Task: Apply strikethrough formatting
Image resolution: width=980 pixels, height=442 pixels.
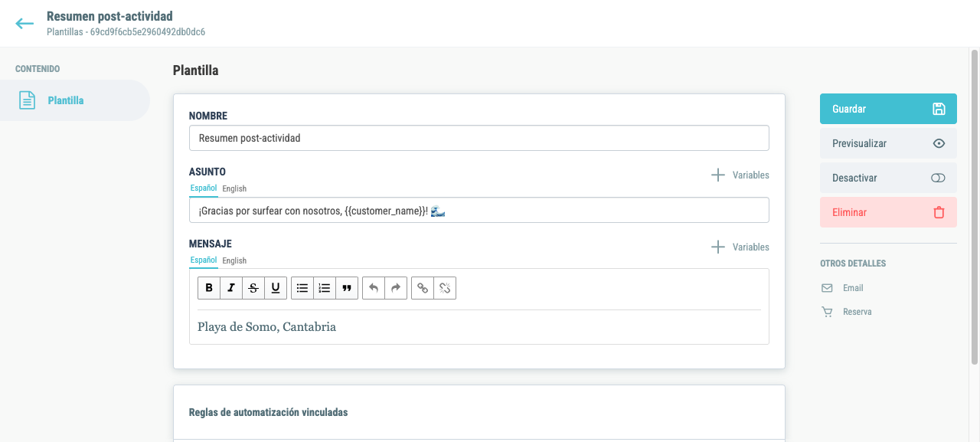Action: coord(253,288)
